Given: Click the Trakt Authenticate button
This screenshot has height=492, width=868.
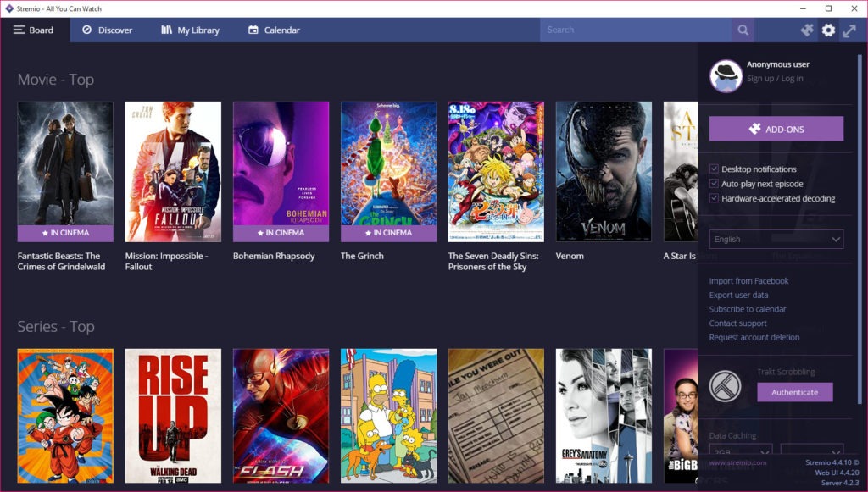Looking at the screenshot, I should point(795,392).
